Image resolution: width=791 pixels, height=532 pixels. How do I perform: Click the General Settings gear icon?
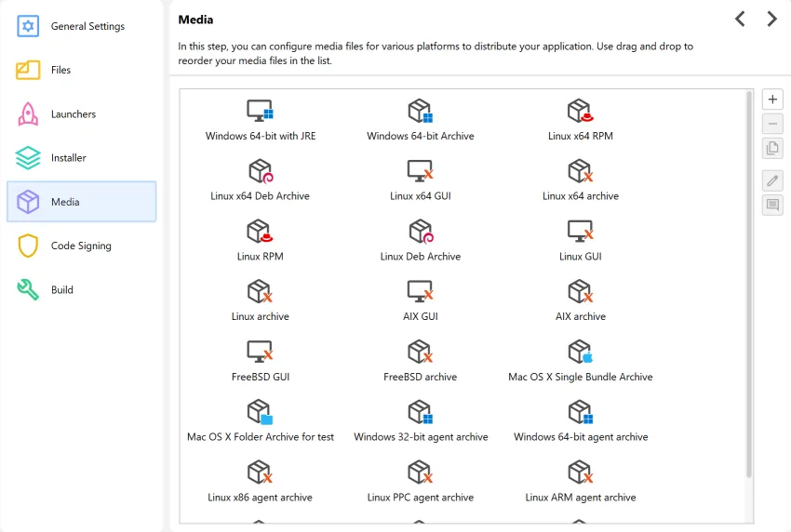coord(28,26)
